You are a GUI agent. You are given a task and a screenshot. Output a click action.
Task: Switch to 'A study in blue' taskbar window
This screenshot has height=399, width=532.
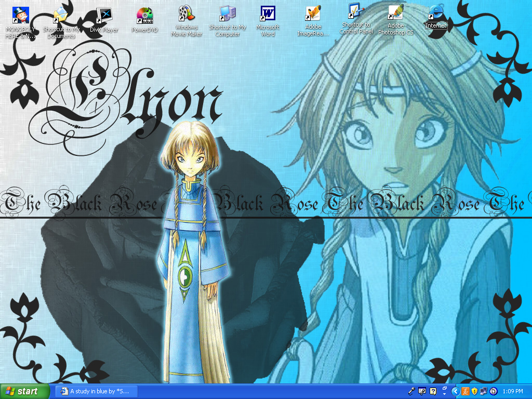point(97,391)
